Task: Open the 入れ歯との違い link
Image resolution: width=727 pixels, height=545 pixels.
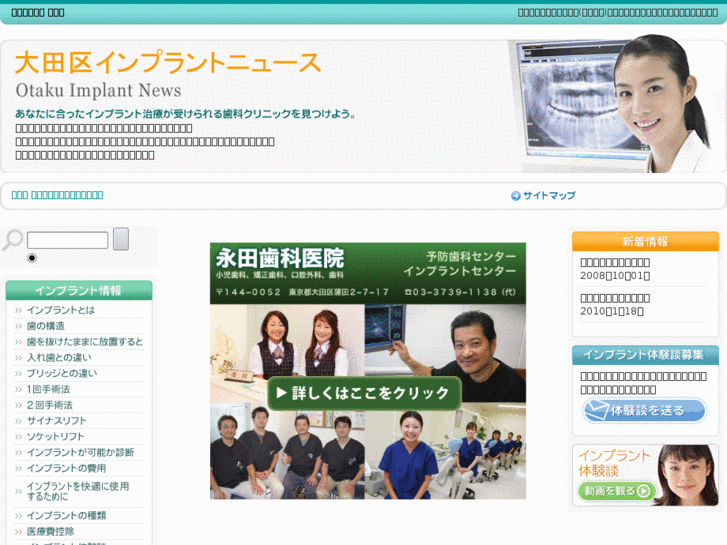Action: coord(59,357)
